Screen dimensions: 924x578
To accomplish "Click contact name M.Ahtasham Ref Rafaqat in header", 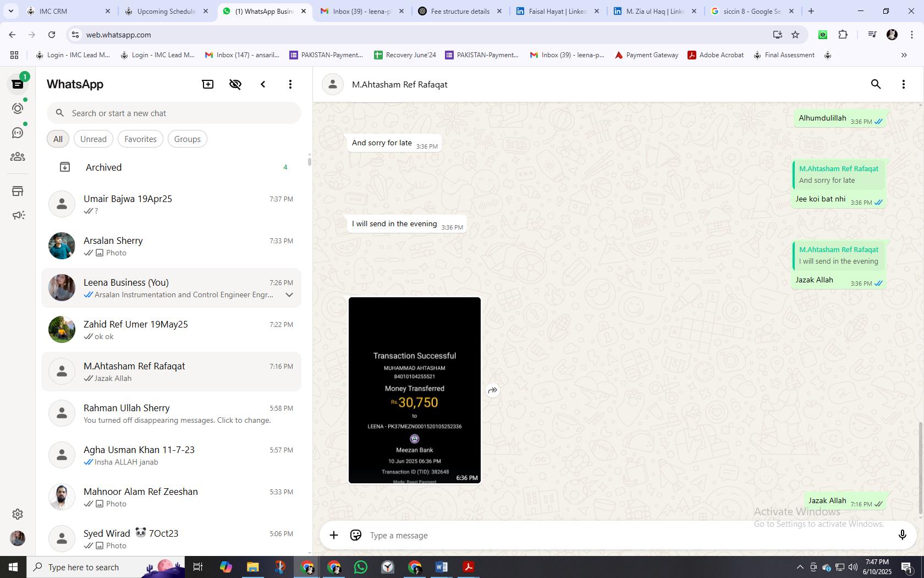I will tap(400, 84).
